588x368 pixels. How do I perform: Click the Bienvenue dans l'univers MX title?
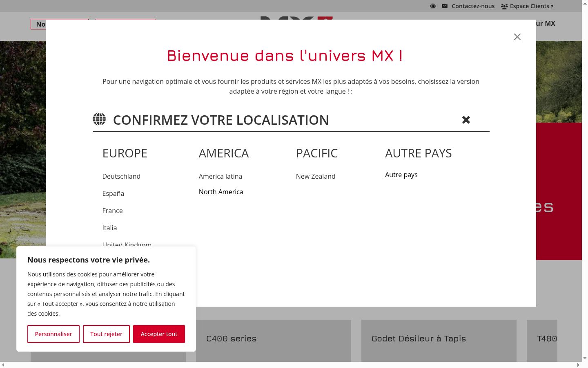pos(285,56)
